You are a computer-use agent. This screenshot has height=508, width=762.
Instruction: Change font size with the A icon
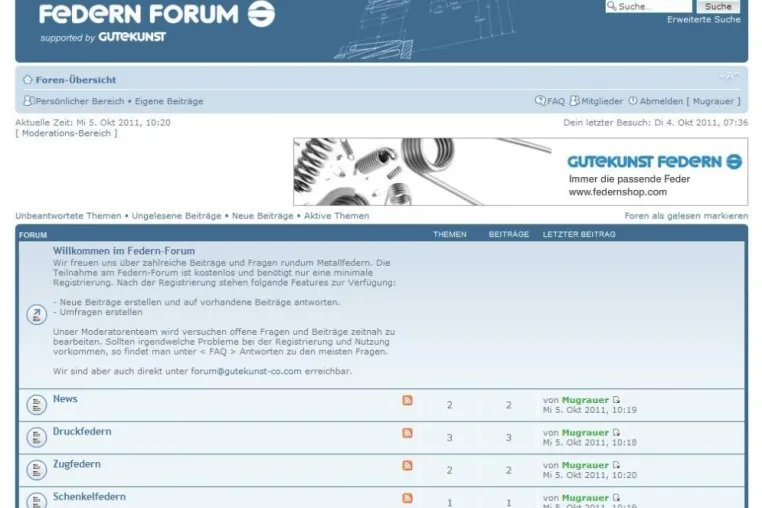729,76
